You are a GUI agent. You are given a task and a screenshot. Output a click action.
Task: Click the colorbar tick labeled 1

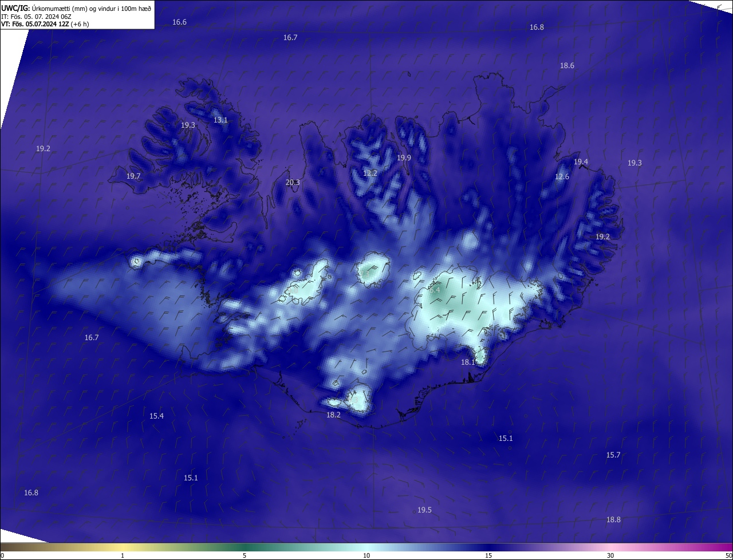pyautogui.click(x=123, y=555)
